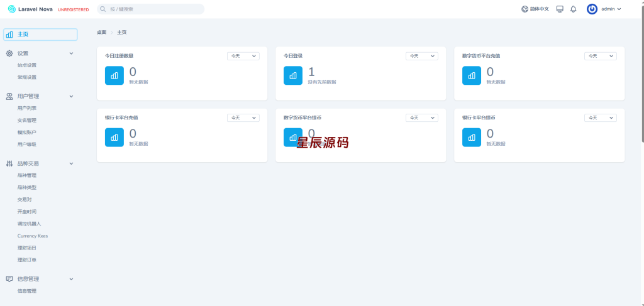Open the 今天 range dropdown for 今日注册数量

243,56
